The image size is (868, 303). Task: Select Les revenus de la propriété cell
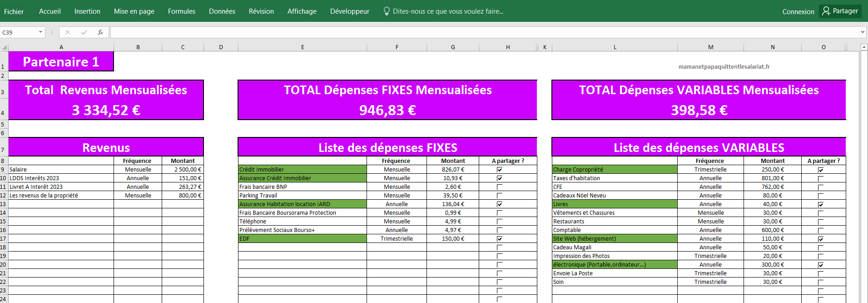click(x=61, y=196)
